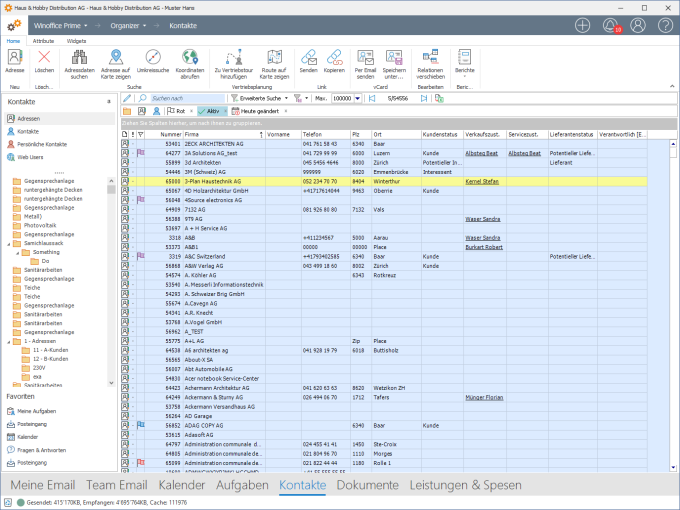The image size is (680, 510).
Task: Open Erweiterte Suche dropdown arrow
Action: click(287, 98)
